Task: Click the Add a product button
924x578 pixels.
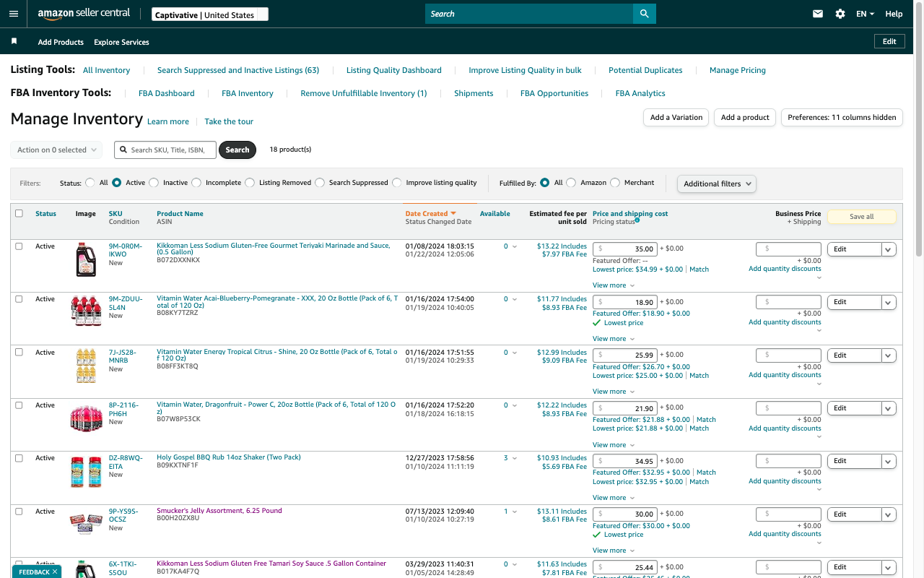Action: (x=745, y=117)
